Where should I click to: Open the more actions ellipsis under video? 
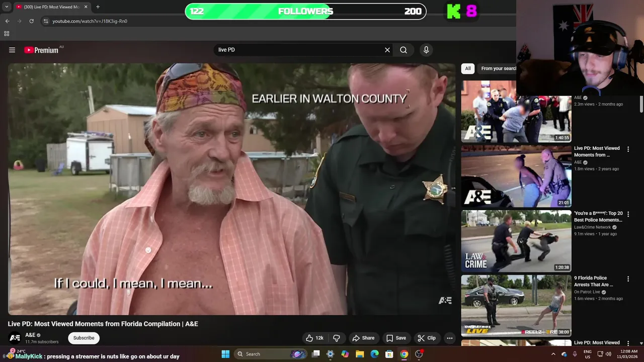[x=450, y=338]
